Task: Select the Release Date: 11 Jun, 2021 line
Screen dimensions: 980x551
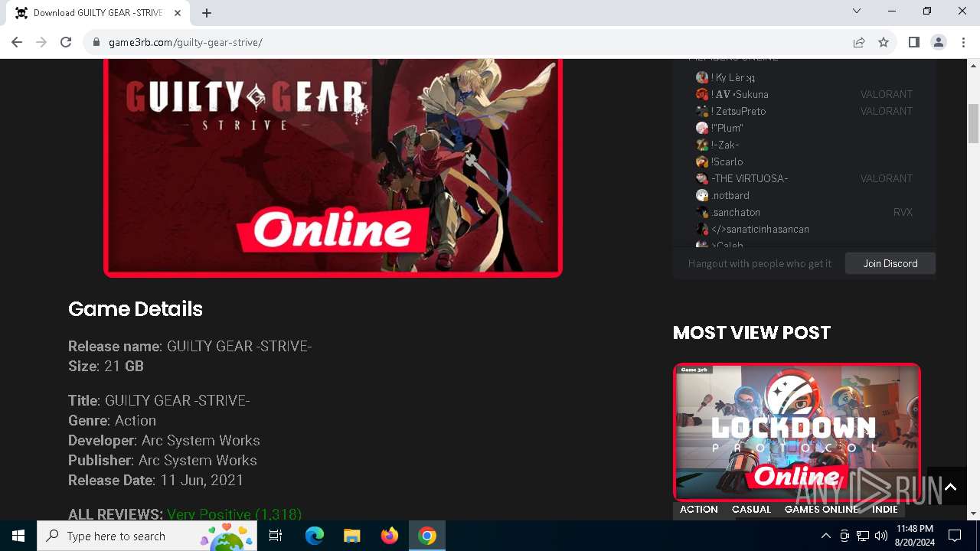Action: pos(156,480)
